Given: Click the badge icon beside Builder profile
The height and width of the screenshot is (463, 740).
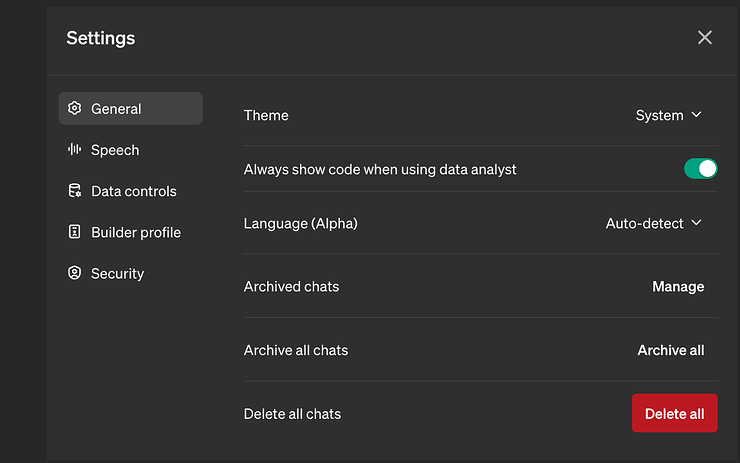Looking at the screenshot, I should click(x=74, y=232).
